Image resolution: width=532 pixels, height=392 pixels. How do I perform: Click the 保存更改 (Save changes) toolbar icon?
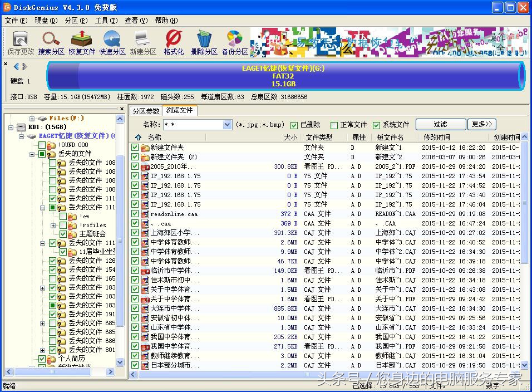click(21, 42)
